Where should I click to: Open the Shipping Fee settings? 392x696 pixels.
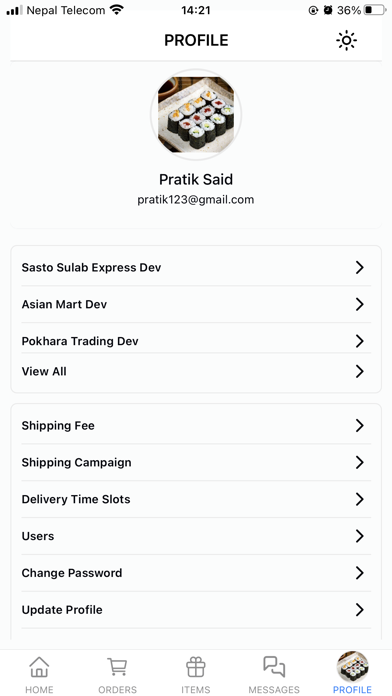coord(196,426)
